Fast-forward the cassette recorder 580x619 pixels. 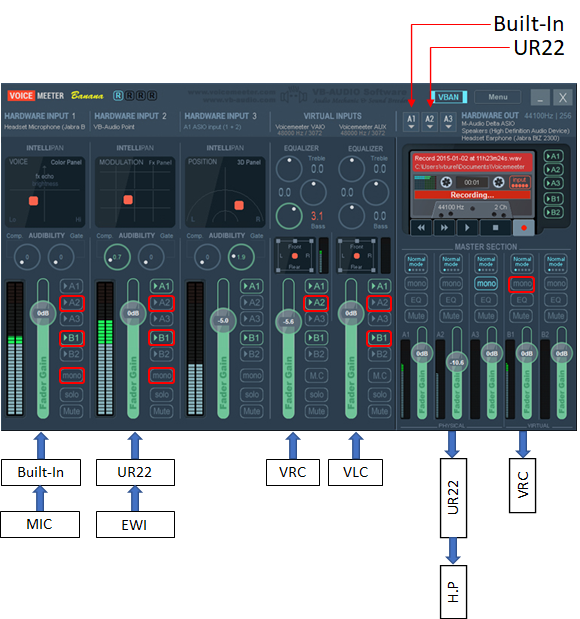[444, 227]
